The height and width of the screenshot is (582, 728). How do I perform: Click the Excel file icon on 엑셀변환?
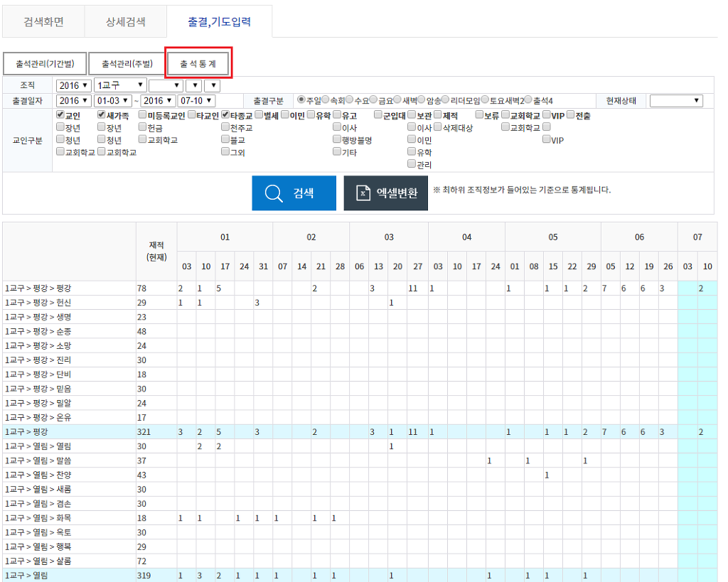tap(363, 193)
